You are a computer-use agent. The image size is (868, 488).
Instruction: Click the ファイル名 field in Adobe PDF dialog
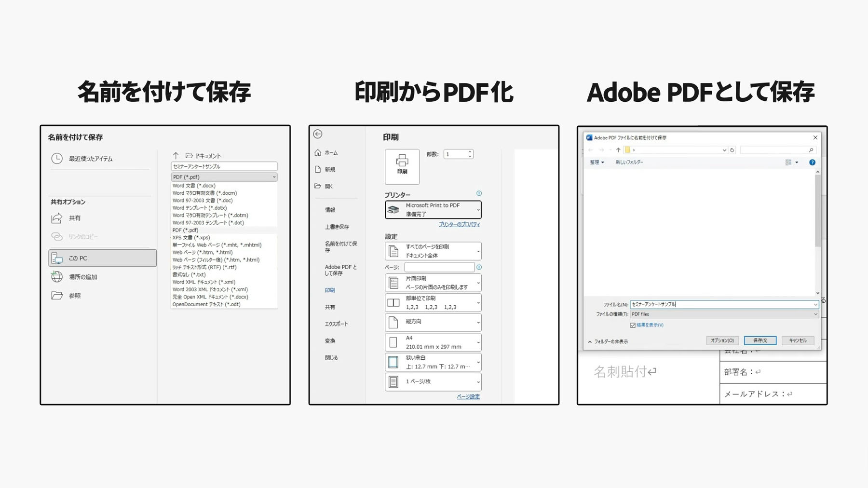click(724, 305)
